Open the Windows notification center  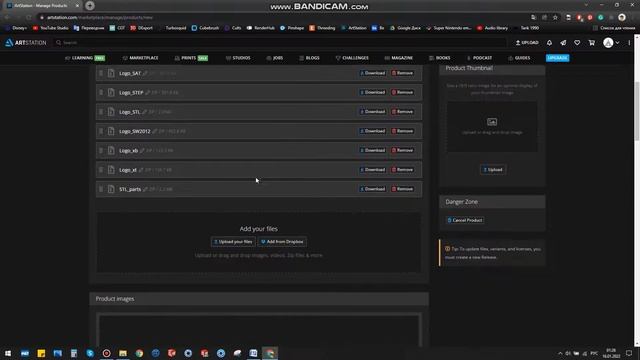(x=629, y=353)
